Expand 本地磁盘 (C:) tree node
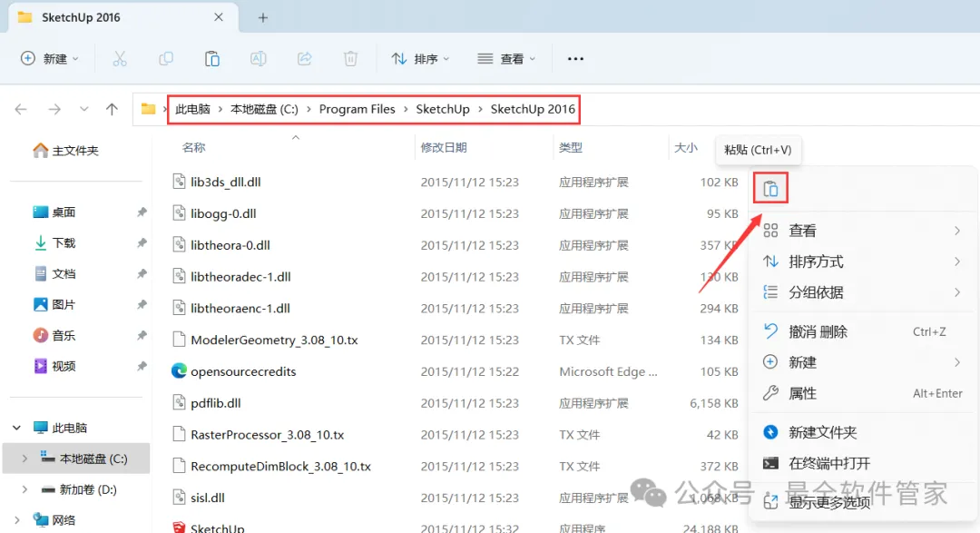Image resolution: width=980 pixels, height=533 pixels. [24, 459]
